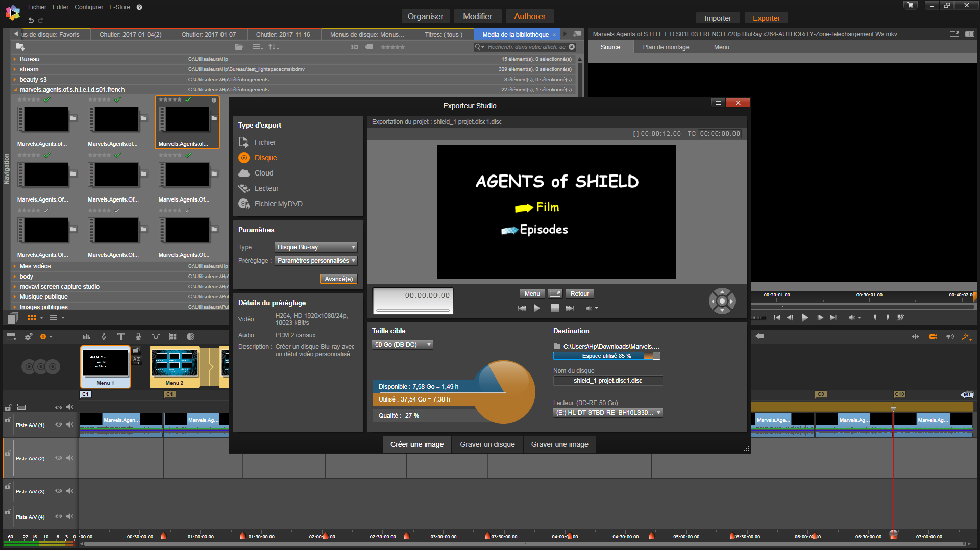Toggle visibility eye on Piste A/V (1)
The height and width of the screenshot is (551, 980).
coord(59,424)
